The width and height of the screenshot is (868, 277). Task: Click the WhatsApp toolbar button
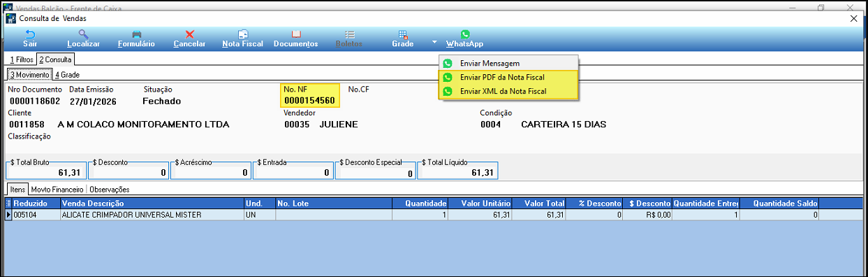tap(464, 38)
